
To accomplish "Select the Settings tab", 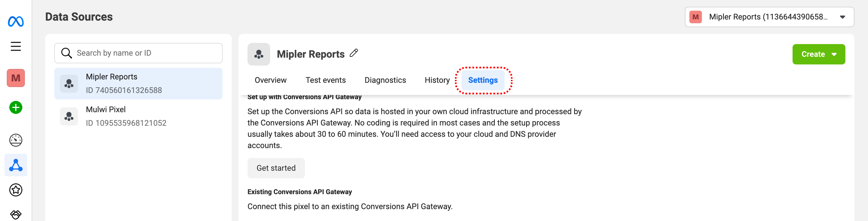I will 483,80.
